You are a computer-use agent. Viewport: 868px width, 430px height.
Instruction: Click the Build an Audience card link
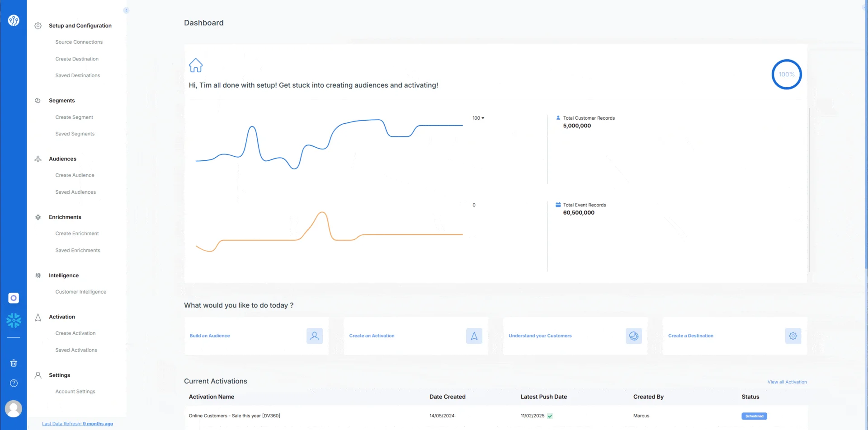click(210, 336)
